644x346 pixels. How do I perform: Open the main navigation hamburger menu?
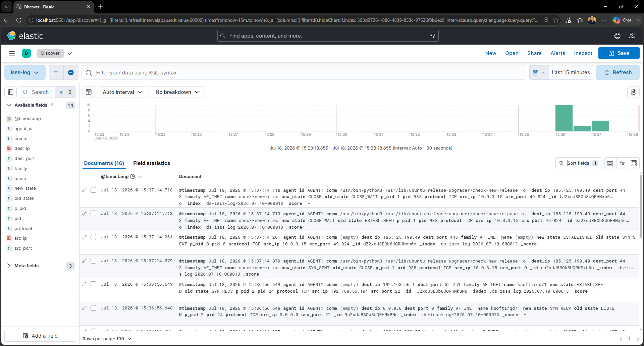12,53
